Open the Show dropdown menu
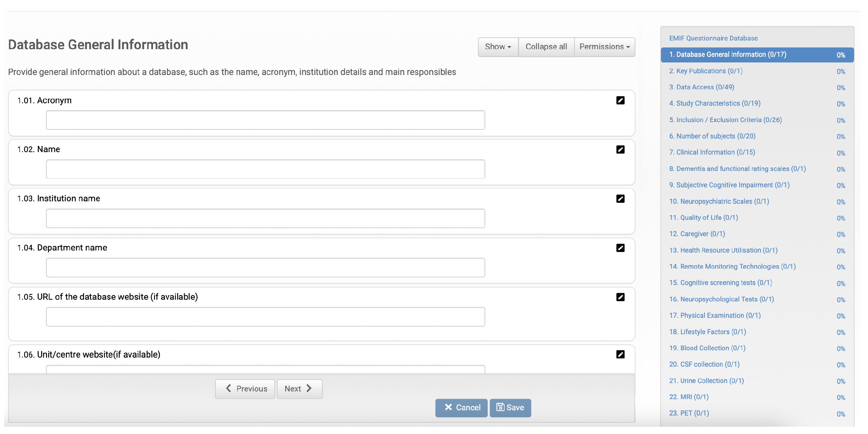The image size is (868, 434). [x=498, y=47]
